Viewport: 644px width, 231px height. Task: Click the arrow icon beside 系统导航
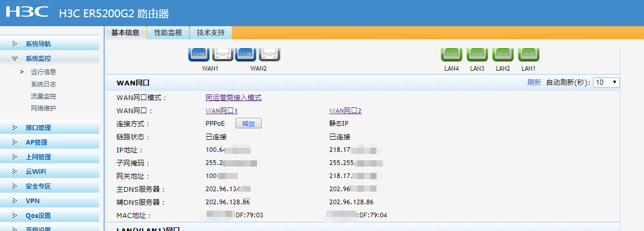click(15, 44)
